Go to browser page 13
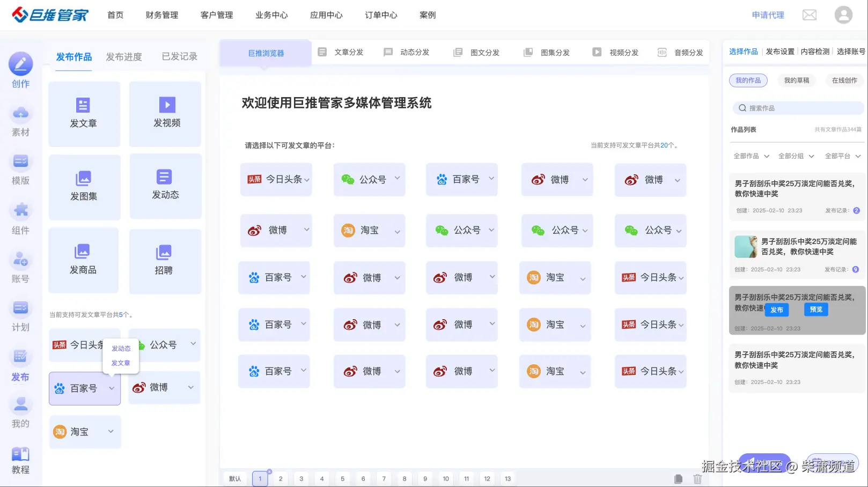Image resolution: width=868 pixels, height=487 pixels. [507, 479]
